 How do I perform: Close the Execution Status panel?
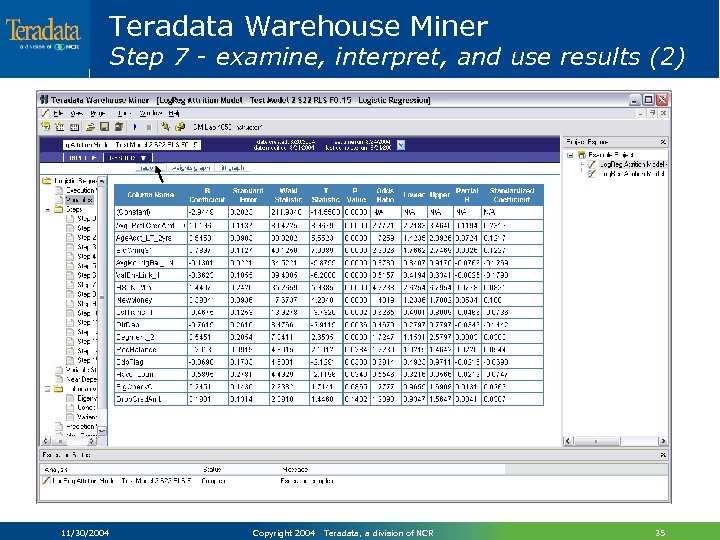[663, 455]
